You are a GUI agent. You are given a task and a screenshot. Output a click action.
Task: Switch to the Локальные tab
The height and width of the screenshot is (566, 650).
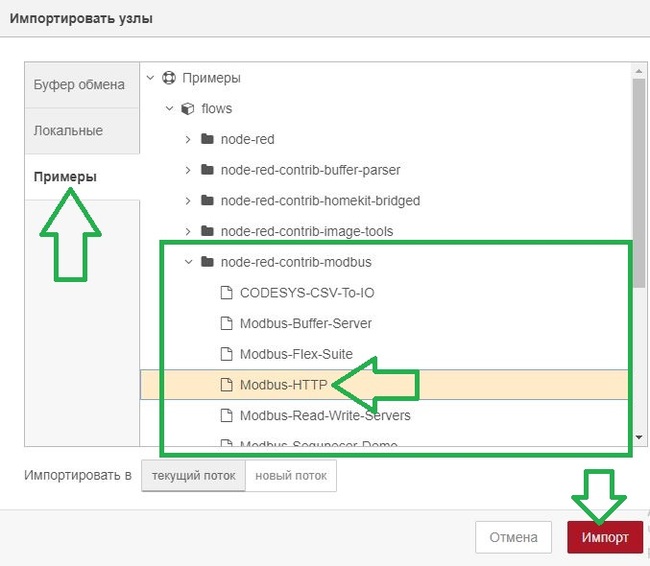pos(68,131)
